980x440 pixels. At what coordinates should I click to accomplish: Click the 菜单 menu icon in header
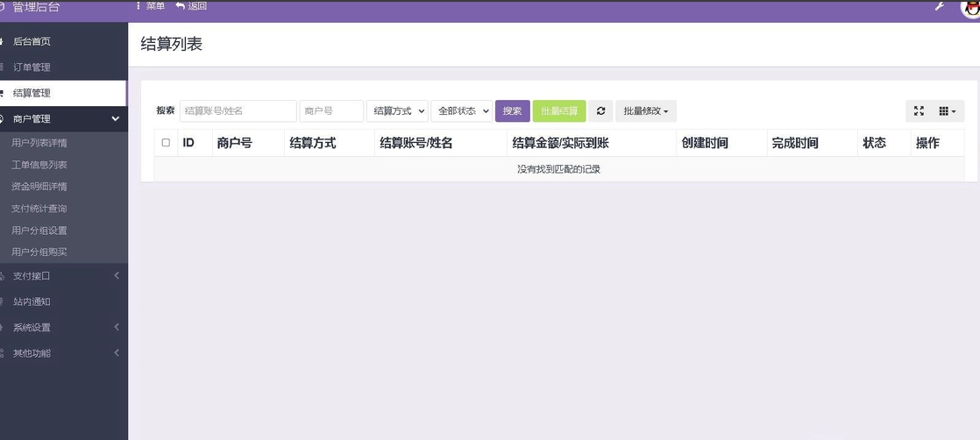click(x=151, y=6)
